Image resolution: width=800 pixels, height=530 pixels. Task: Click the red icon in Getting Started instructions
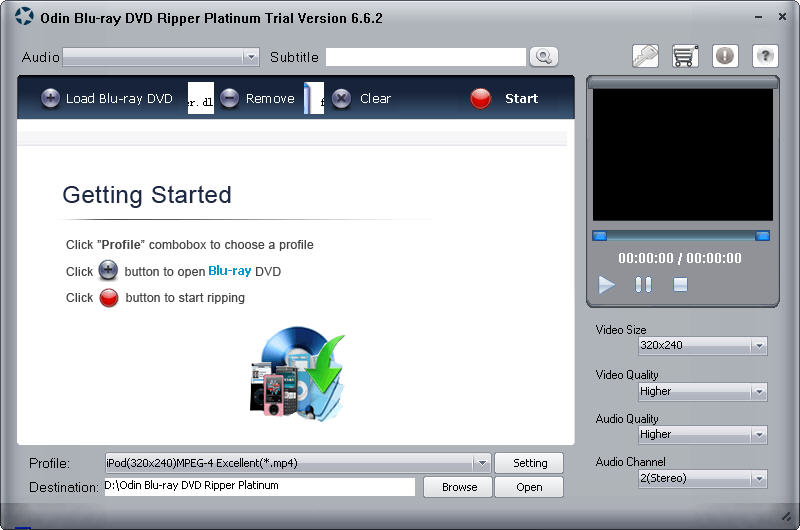(x=109, y=298)
